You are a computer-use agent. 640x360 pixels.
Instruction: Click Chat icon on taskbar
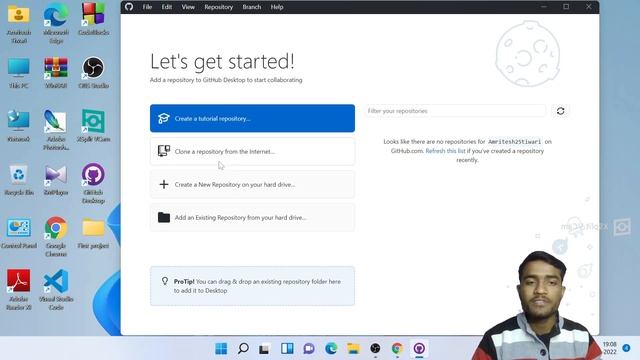(x=309, y=349)
